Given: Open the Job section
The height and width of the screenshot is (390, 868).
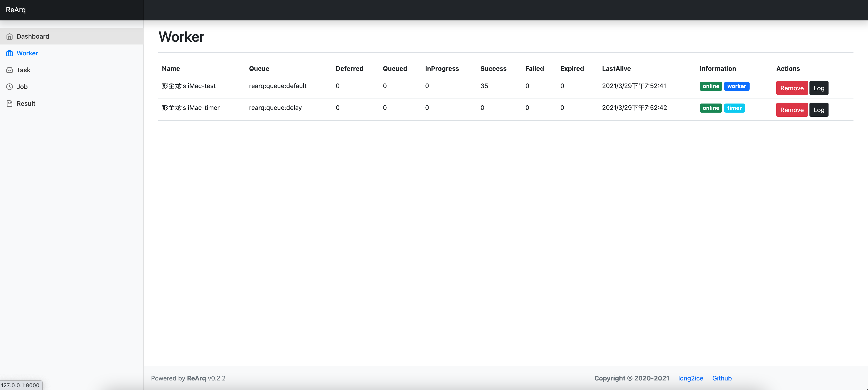Looking at the screenshot, I should click(22, 87).
